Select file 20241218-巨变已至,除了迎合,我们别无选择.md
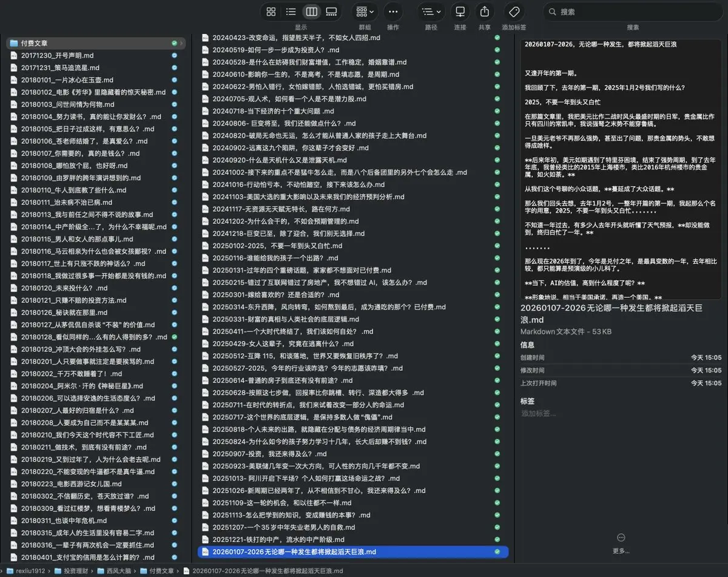This screenshot has width=728, height=577. 352,234
